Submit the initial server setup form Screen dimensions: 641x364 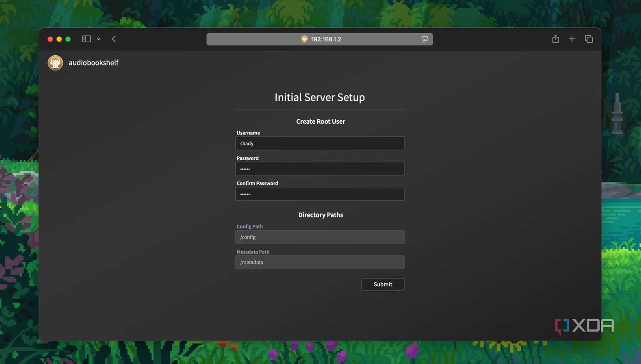(383, 284)
